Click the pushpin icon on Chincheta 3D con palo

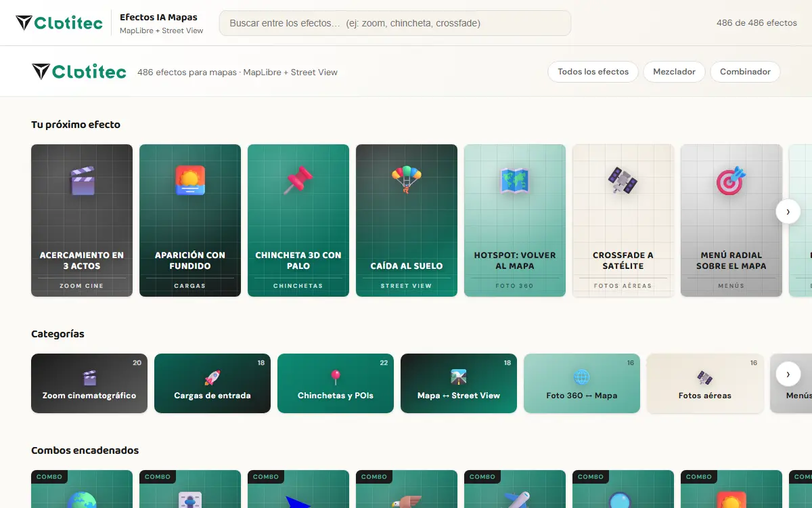pyautogui.click(x=298, y=181)
